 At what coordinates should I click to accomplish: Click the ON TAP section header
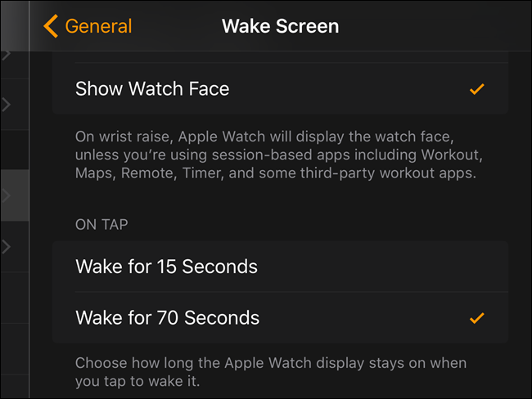101,224
